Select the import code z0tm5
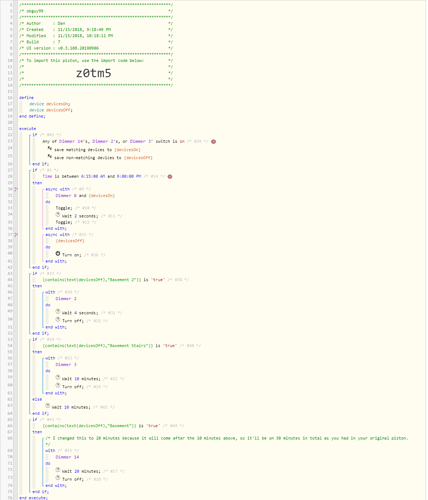 pyautogui.click(x=94, y=73)
